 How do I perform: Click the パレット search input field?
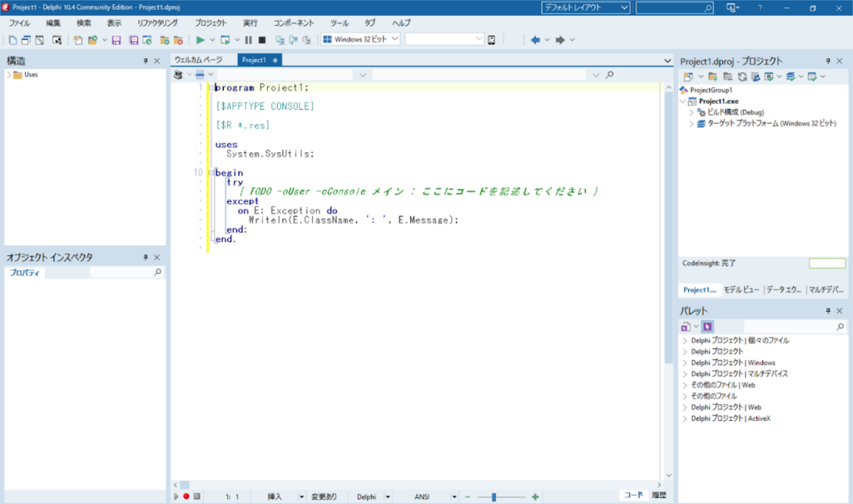pos(789,328)
